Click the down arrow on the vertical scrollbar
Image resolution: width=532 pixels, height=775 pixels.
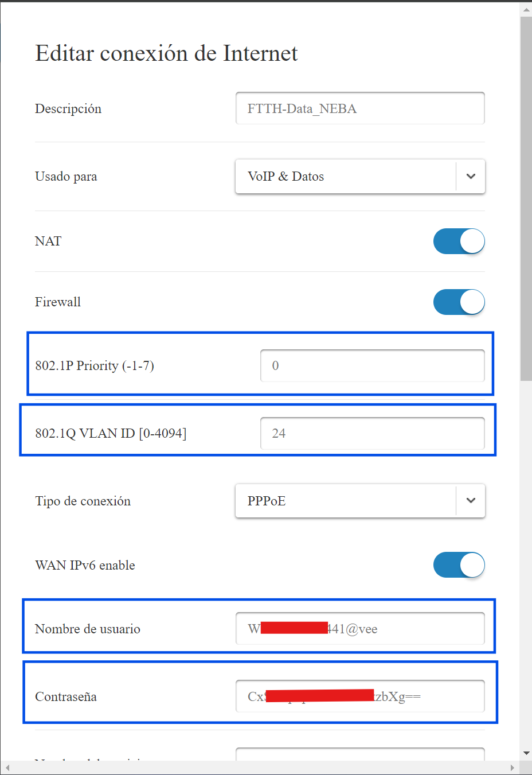coord(526,753)
